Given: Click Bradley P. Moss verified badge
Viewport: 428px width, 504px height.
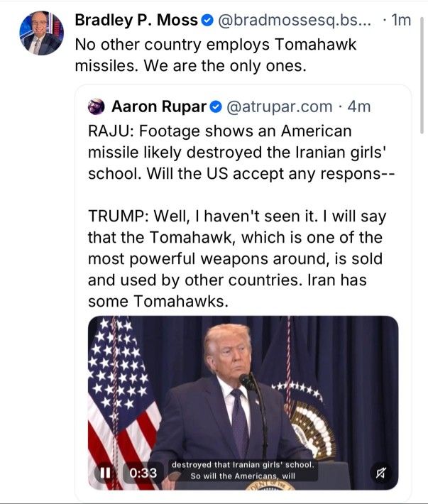Looking at the screenshot, I should coord(207,21).
